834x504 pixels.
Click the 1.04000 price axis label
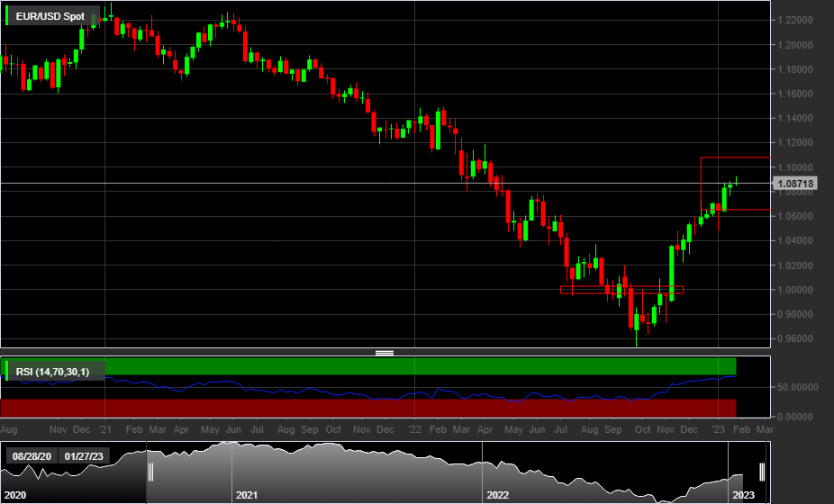click(x=794, y=241)
